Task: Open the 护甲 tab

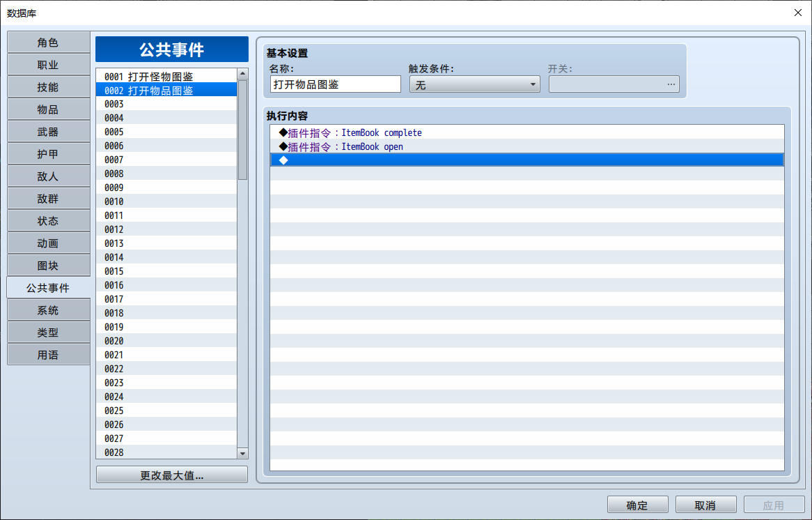Action: (x=48, y=154)
